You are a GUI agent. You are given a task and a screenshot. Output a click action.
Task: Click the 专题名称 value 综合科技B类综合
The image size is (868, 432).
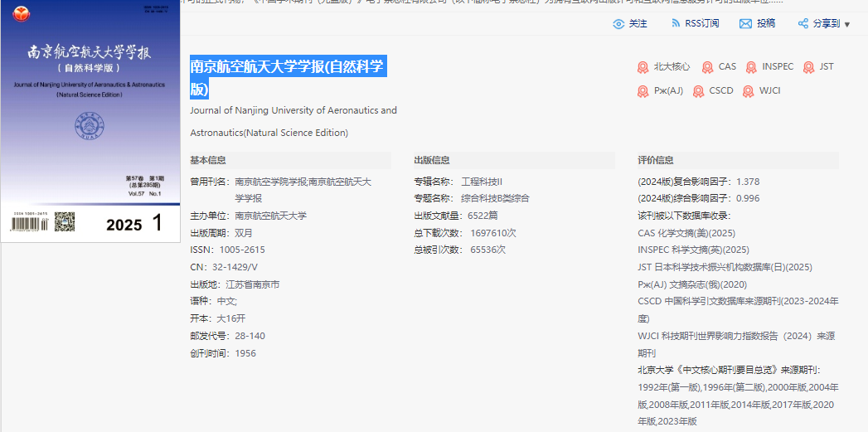pos(495,199)
